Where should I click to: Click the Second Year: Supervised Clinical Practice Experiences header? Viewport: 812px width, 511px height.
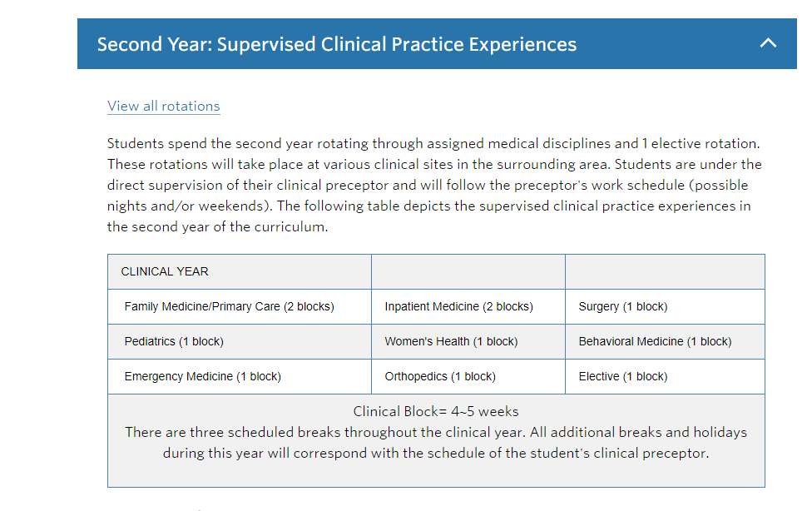click(x=336, y=44)
